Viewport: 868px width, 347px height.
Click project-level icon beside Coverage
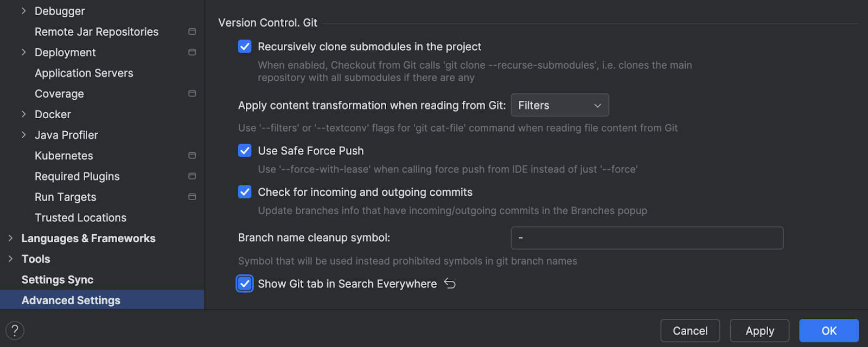pyautogui.click(x=192, y=93)
